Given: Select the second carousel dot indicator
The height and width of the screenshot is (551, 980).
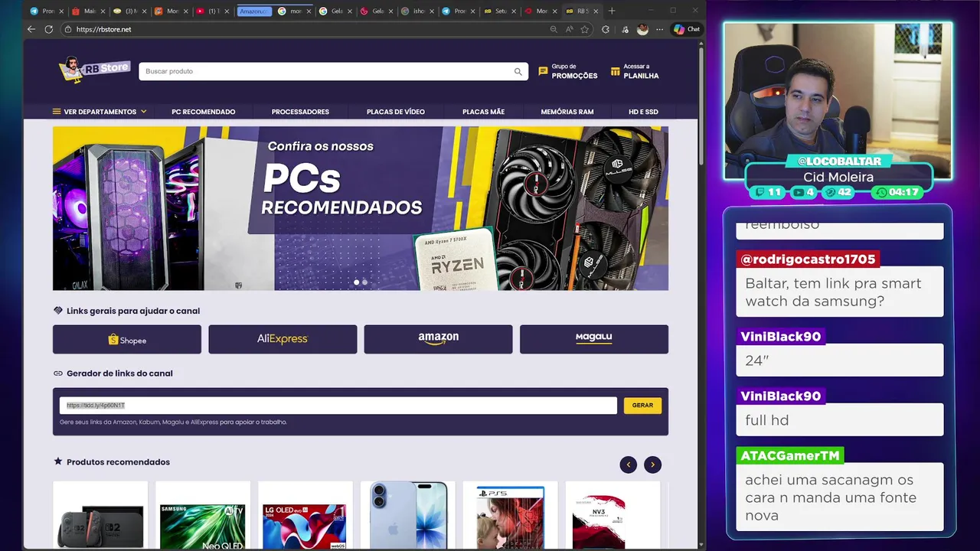Looking at the screenshot, I should [364, 282].
